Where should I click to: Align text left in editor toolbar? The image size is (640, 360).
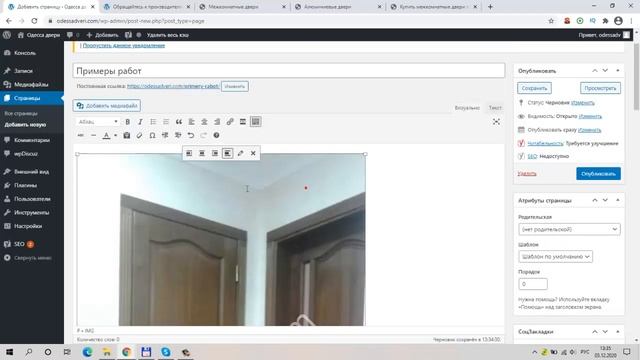pyautogui.click(x=191, y=122)
